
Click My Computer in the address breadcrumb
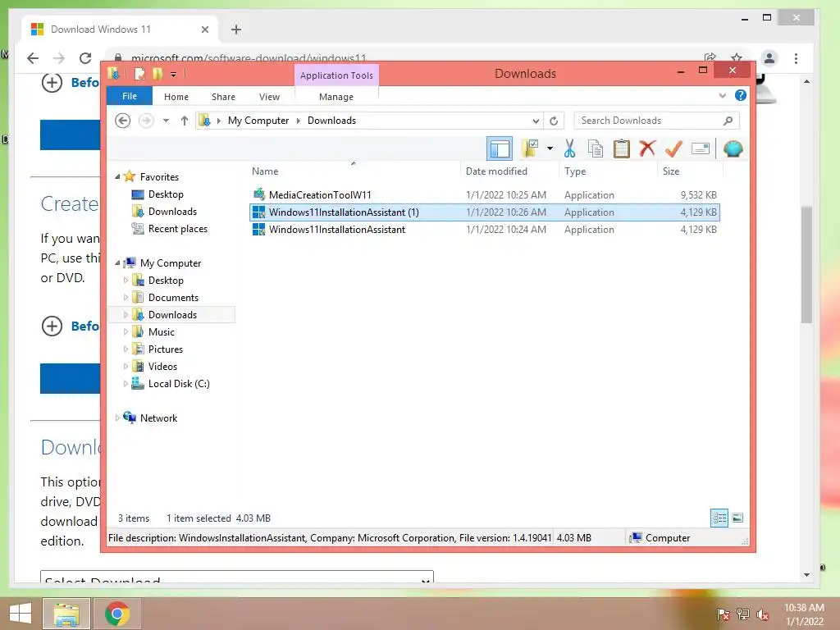(258, 121)
